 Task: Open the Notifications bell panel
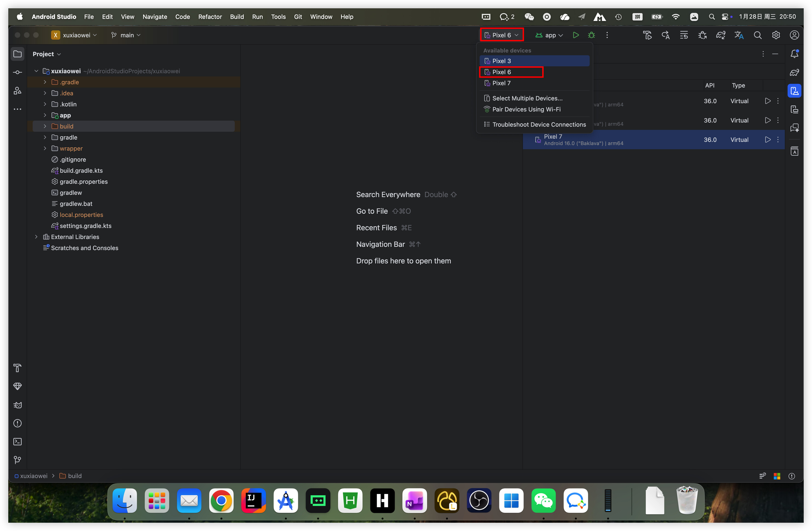point(794,54)
